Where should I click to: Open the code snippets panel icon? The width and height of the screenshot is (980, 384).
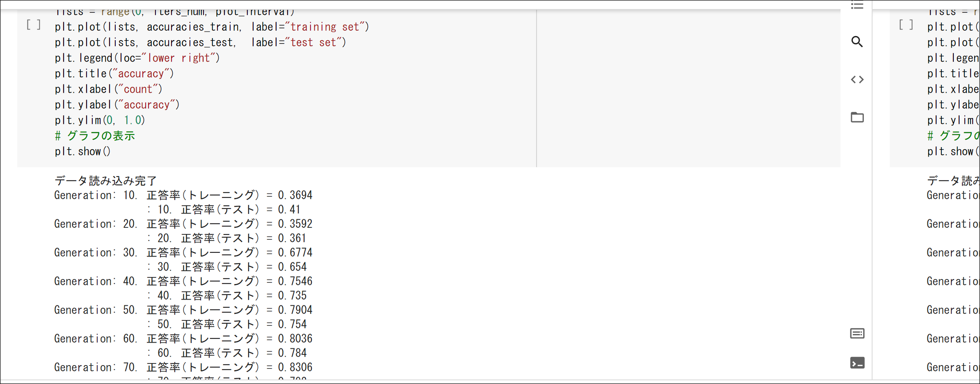pyautogui.click(x=857, y=80)
